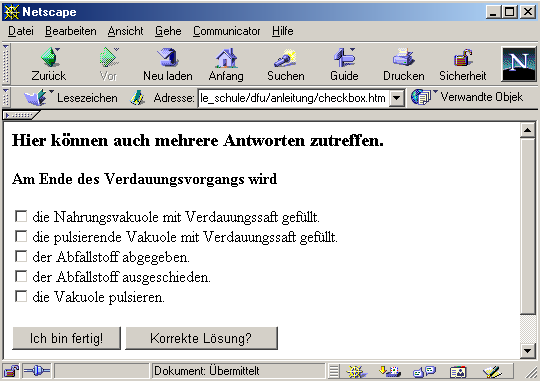Viewport: 540px width, 381px height.
Task: Click the 'Korrekte Lösung?' button
Action: [x=201, y=338]
